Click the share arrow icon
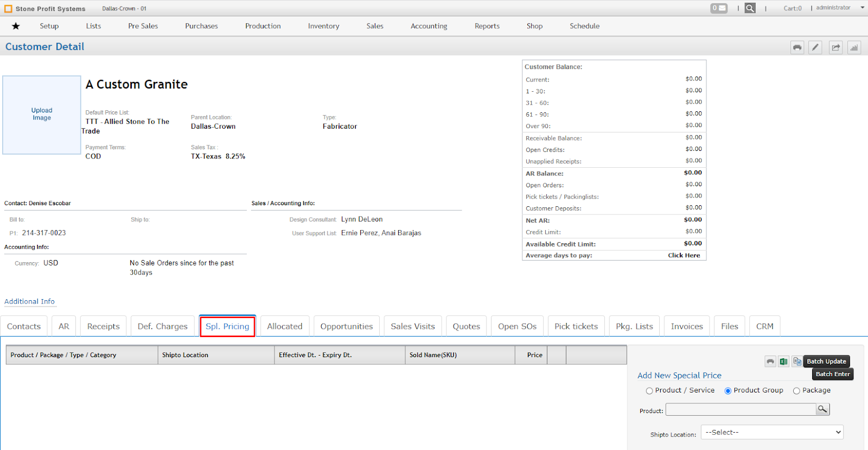The image size is (868, 450). pyautogui.click(x=836, y=48)
